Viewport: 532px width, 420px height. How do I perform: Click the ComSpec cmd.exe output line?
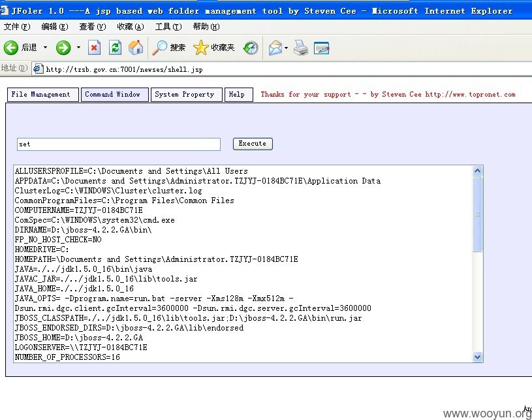tap(95, 220)
